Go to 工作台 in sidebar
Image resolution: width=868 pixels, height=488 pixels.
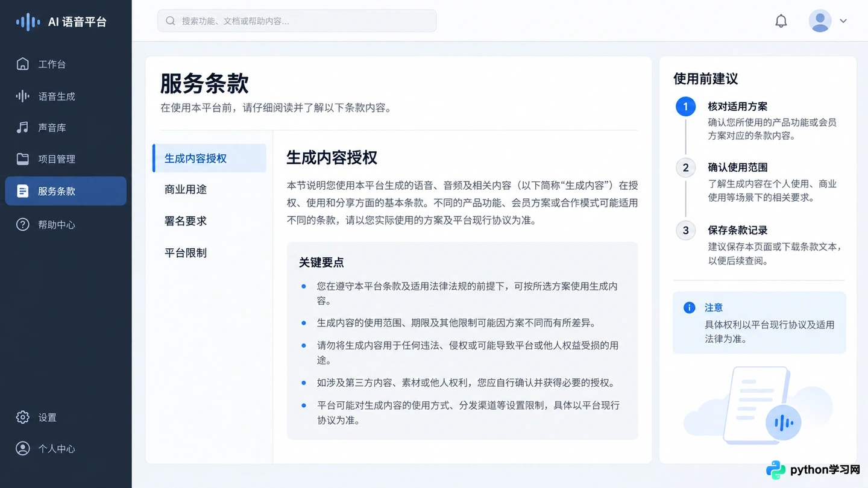coord(66,64)
